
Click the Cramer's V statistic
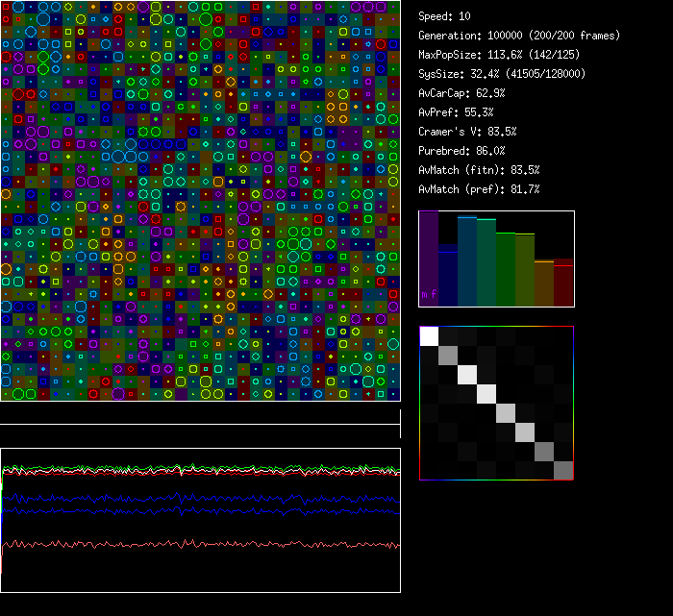tap(467, 132)
